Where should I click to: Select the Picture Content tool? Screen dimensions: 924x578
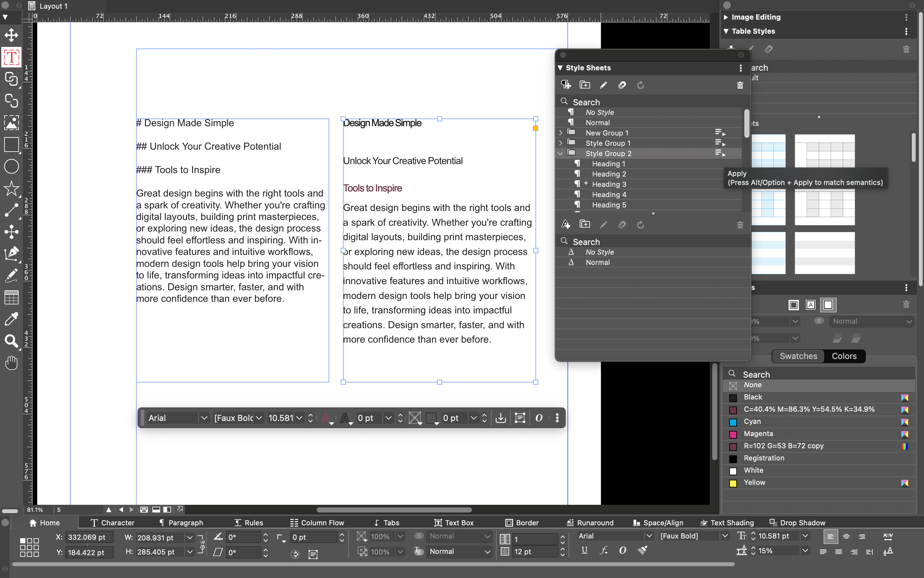pyautogui.click(x=11, y=123)
